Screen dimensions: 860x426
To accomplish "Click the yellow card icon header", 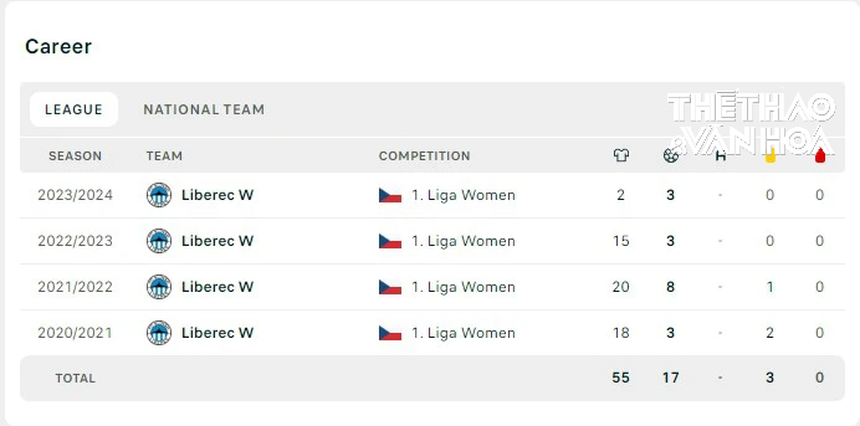I will click(770, 156).
